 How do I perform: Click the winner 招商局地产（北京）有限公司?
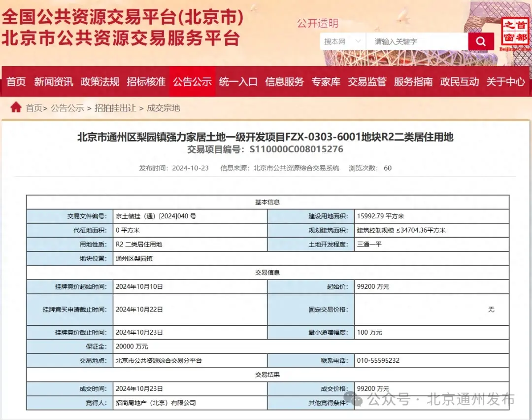[156, 403]
